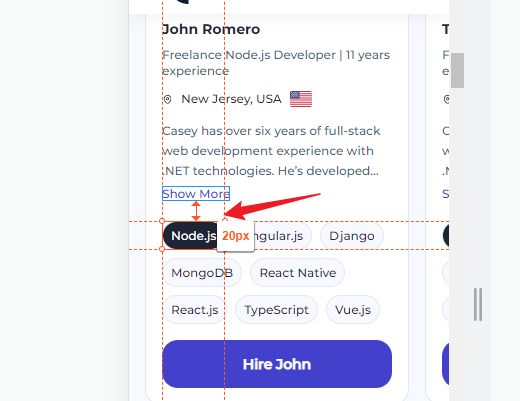
Task: Click the vertical scrollbar thumb
Action: point(457,70)
